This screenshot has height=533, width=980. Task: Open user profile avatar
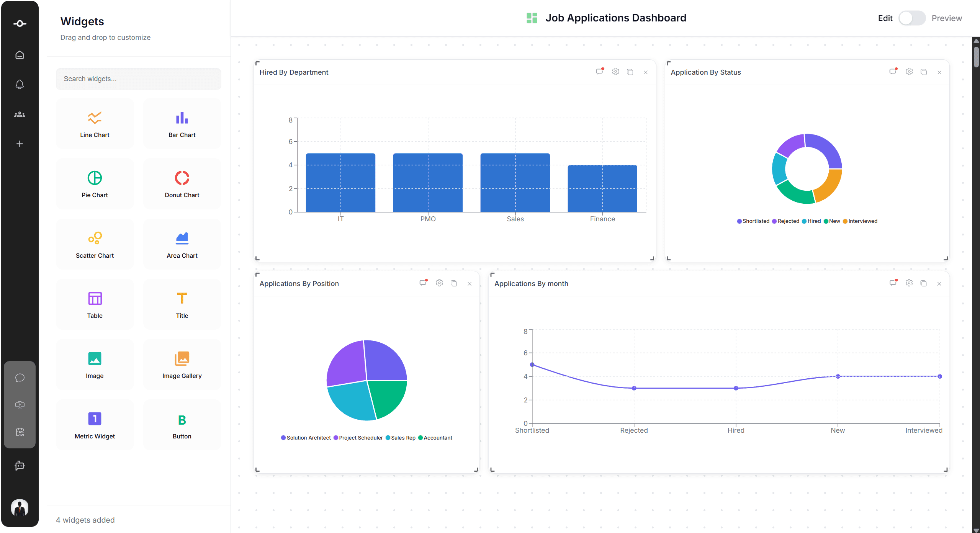pos(20,508)
